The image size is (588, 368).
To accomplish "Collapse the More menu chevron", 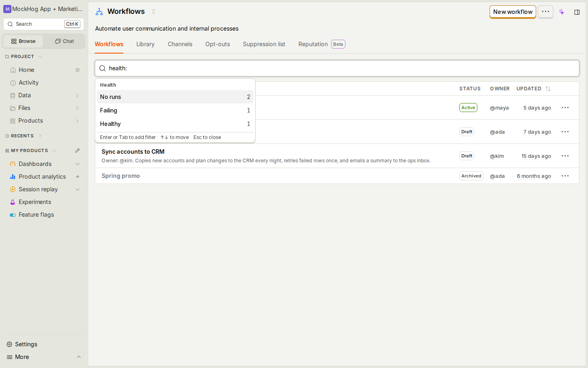I will pos(79,357).
